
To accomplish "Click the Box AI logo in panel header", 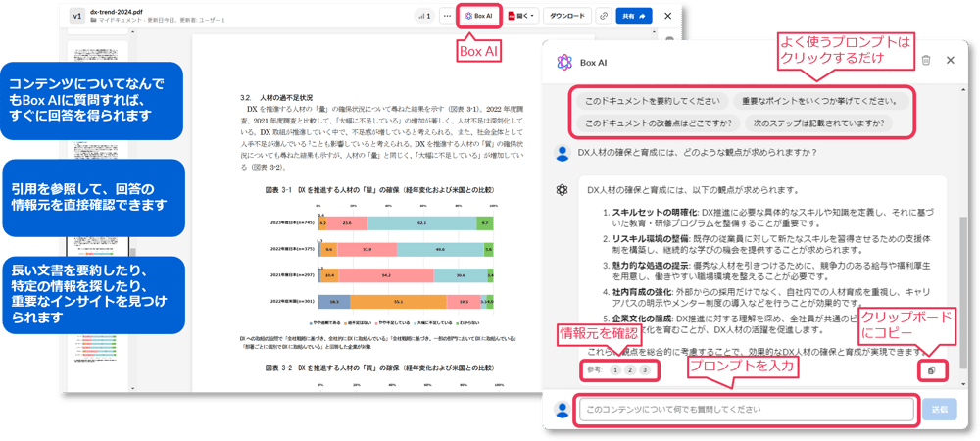I will tap(564, 61).
